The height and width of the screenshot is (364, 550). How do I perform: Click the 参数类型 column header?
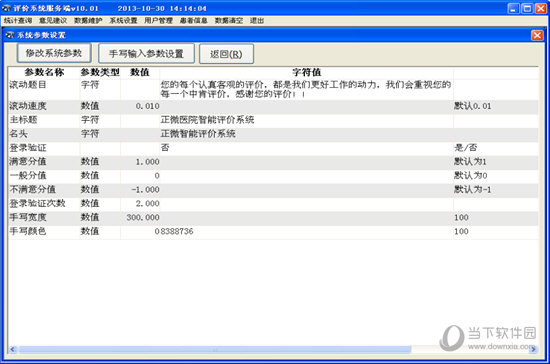click(x=100, y=72)
